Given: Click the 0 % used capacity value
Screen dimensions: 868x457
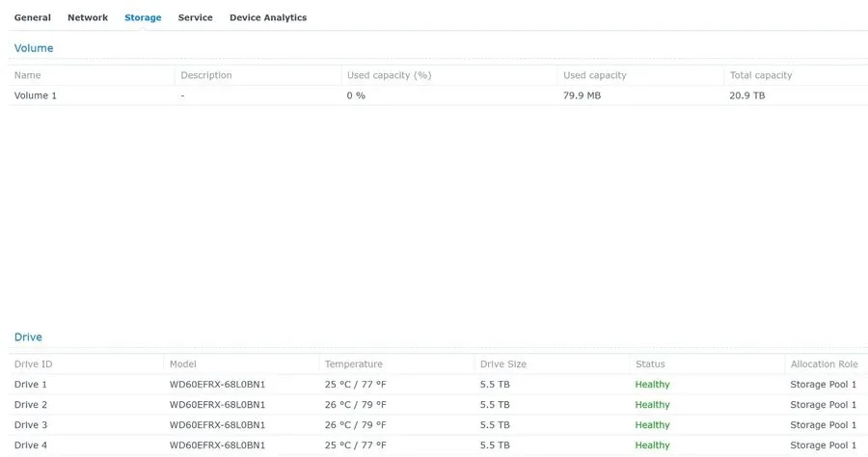Looking at the screenshot, I should pos(356,95).
